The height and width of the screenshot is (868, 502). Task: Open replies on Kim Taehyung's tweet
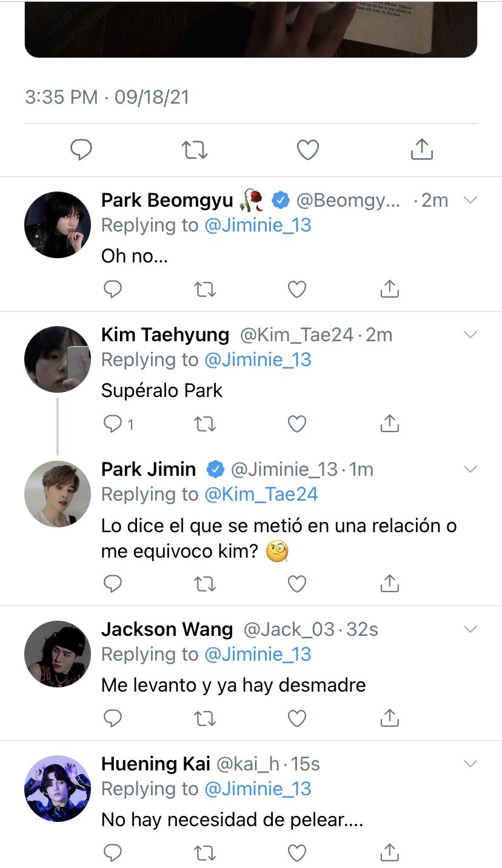point(118,424)
